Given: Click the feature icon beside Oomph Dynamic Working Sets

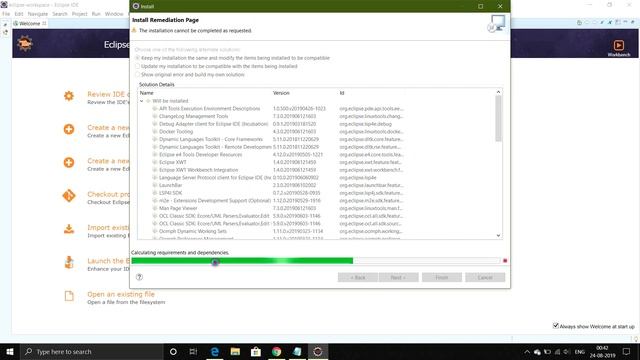Looking at the screenshot, I should (155, 231).
